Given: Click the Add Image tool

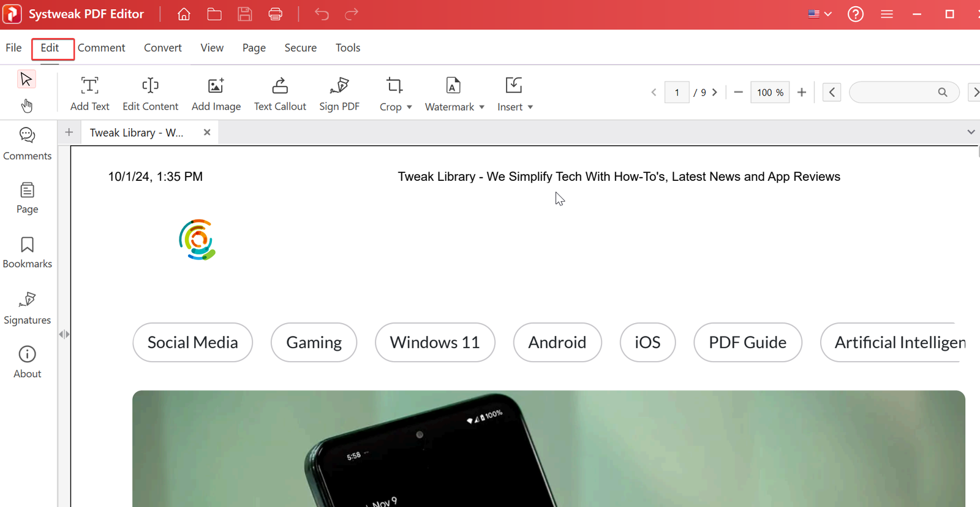Looking at the screenshot, I should pos(216,94).
